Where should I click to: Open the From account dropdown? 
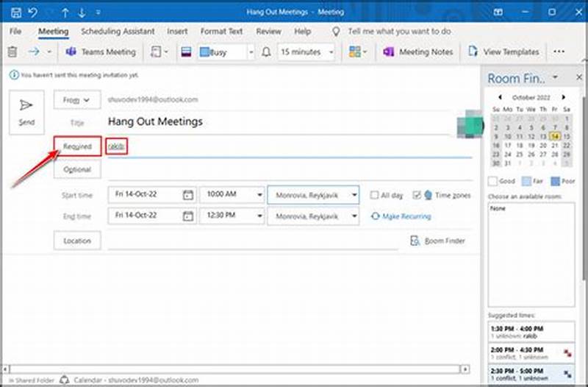77,100
